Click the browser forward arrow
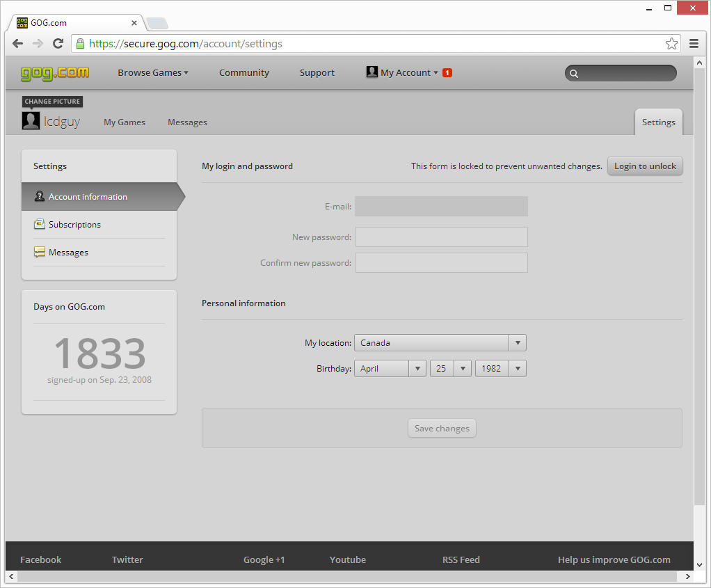The width and height of the screenshot is (711, 588). coord(38,44)
